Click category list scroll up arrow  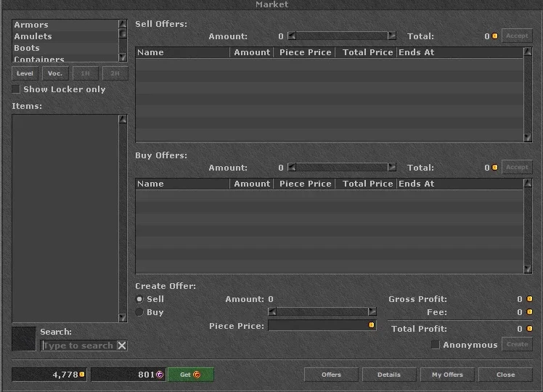(x=123, y=24)
